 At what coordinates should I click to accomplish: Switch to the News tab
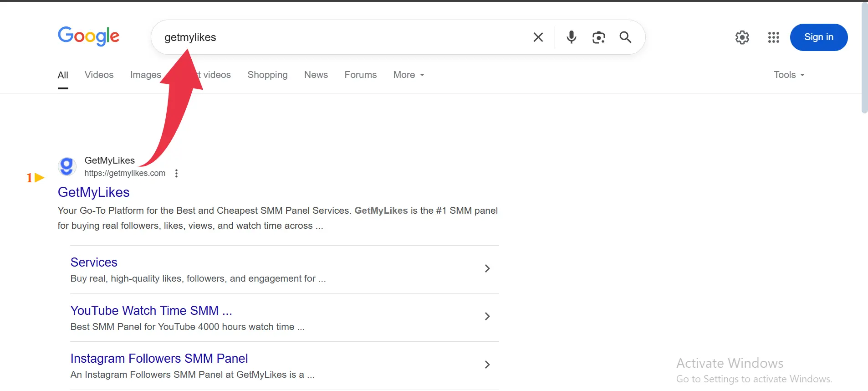click(x=316, y=75)
